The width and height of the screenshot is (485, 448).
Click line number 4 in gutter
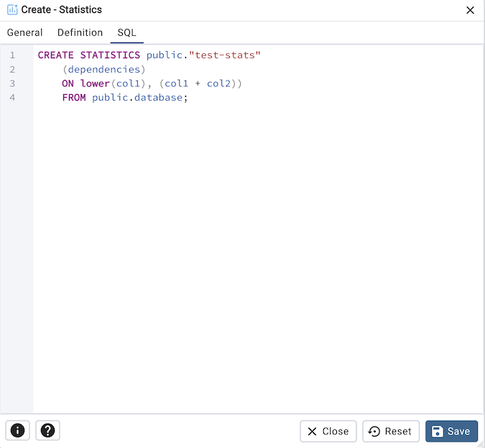point(12,98)
